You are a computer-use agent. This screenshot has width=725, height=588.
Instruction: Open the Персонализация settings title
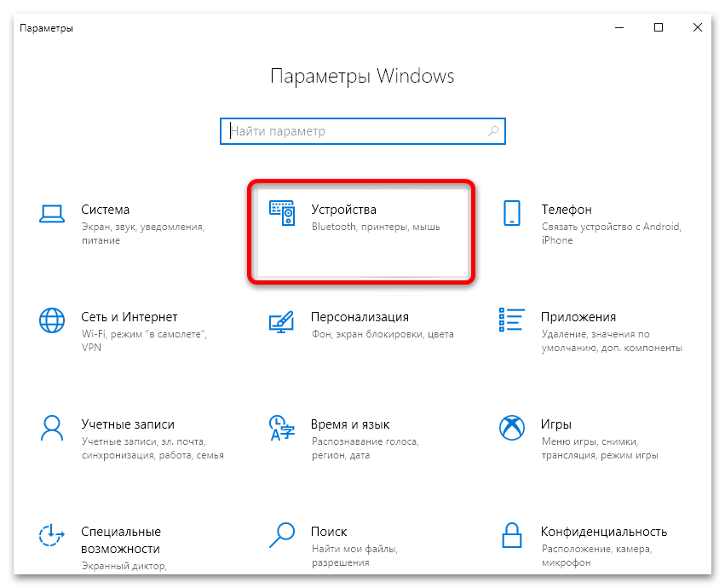tap(360, 317)
